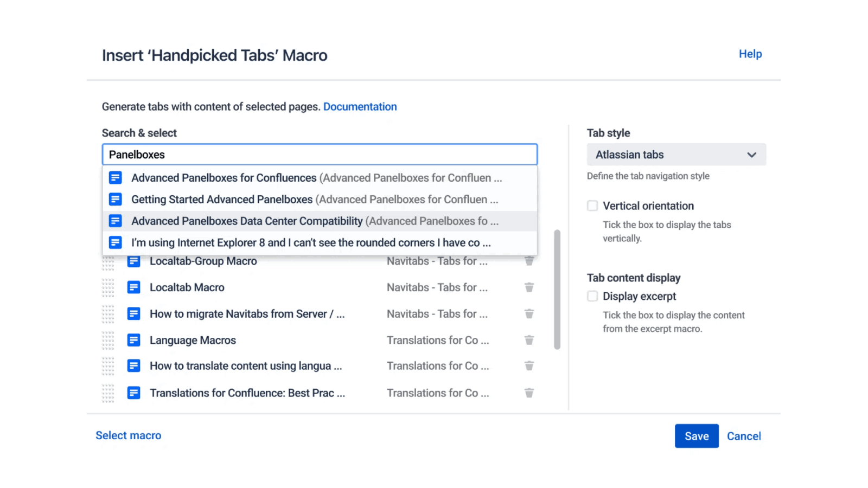The width and height of the screenshot is (868, 488).
Task: Click the drag handle beside How to migrate Navitabs
Action: (108, 313)
